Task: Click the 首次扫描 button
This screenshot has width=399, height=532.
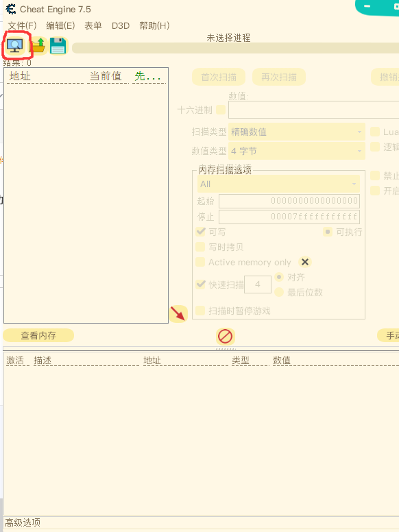Action: [219, 77]
